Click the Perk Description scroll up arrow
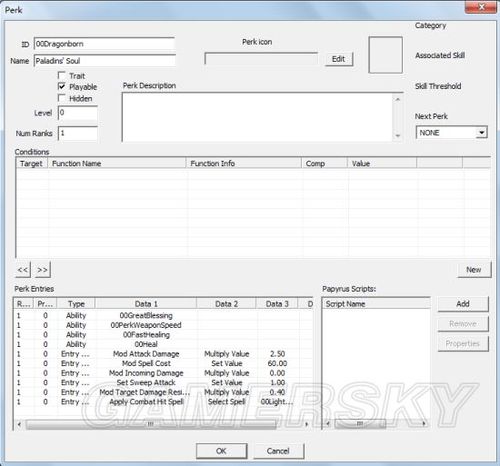This screenshot has height=466, width=500. (397, 99)
